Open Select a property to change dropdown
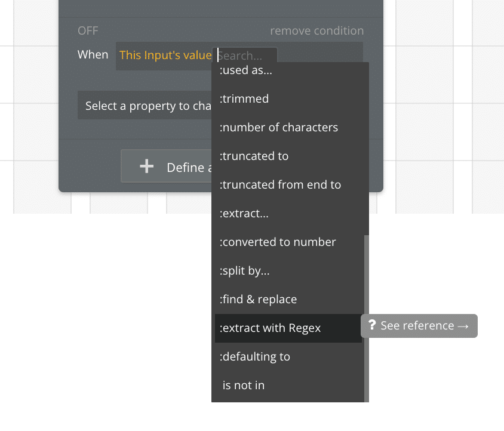 (145, 106)
